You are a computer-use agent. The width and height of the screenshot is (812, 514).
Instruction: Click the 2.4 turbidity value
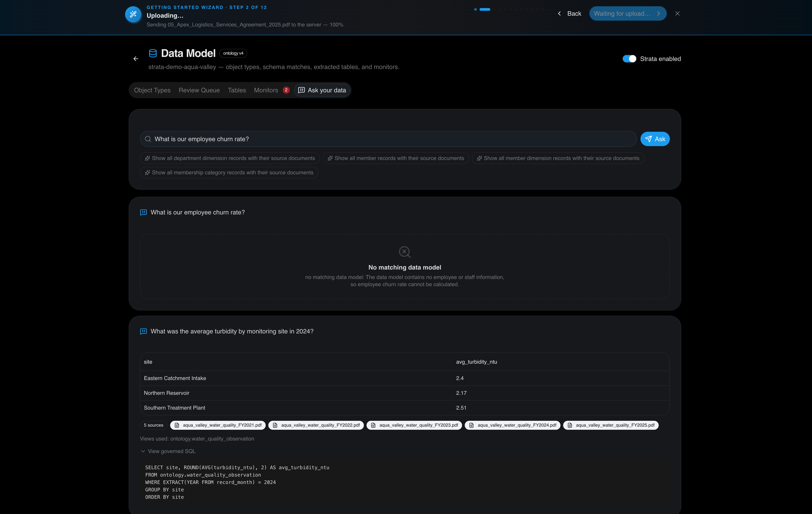pos(460,378)
